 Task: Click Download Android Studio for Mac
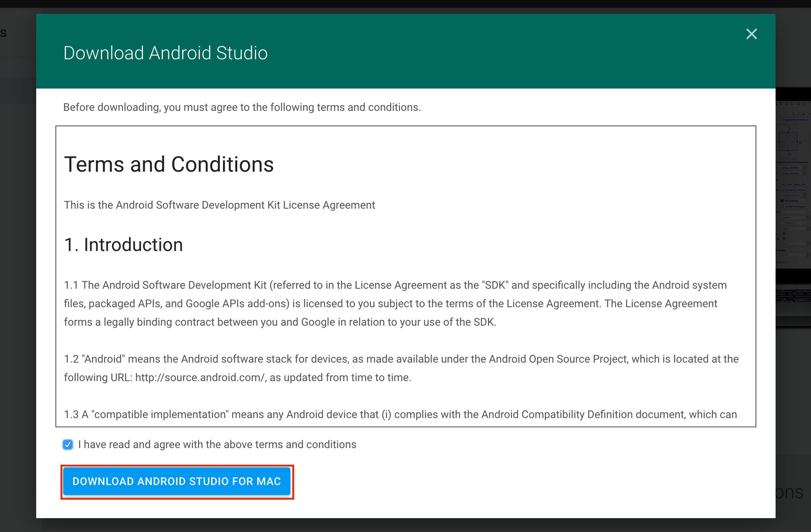click(176, 482)
